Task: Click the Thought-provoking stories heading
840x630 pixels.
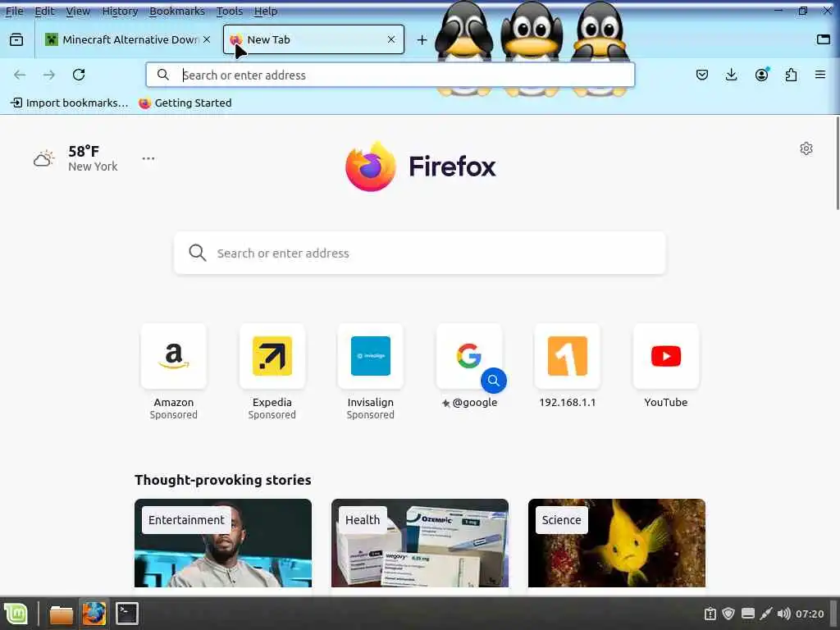Action: pos(223,480)
